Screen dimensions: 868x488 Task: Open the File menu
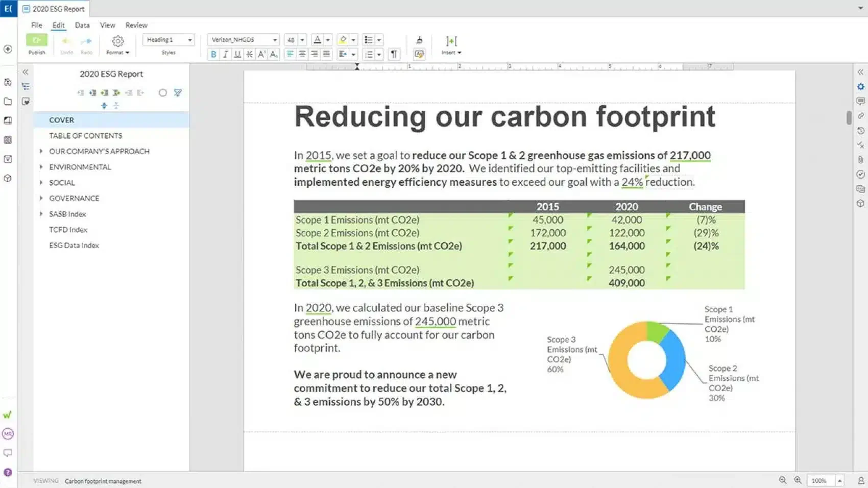pos(37,25)
